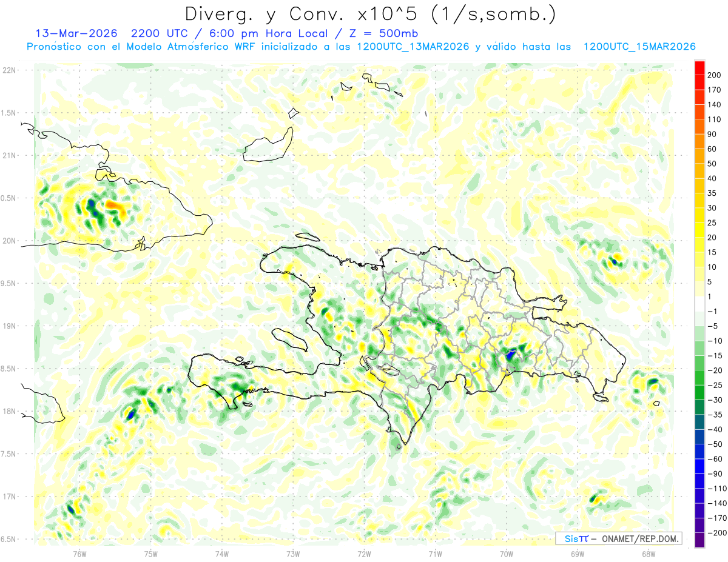Click the colorbar value '-1'

713,311
